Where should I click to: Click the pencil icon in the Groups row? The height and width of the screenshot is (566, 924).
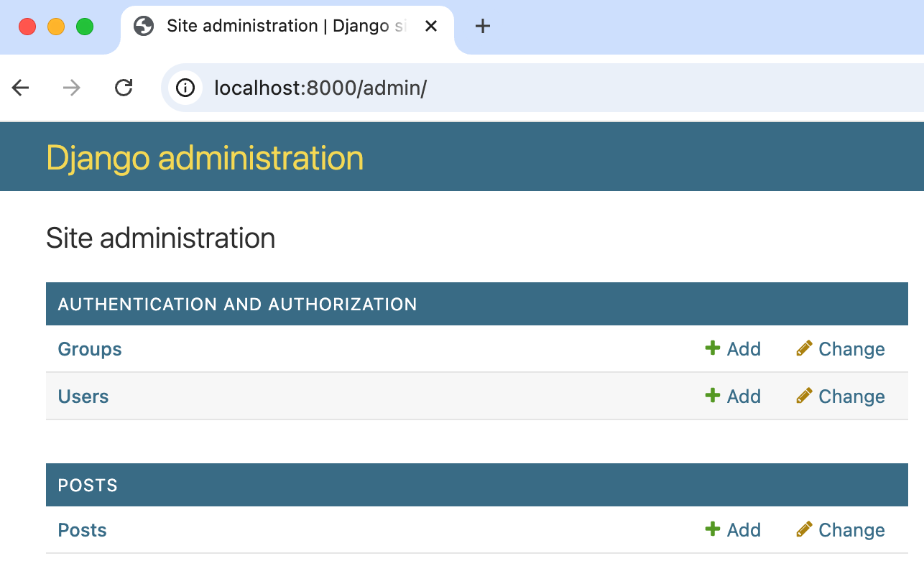tap(804, 348)
